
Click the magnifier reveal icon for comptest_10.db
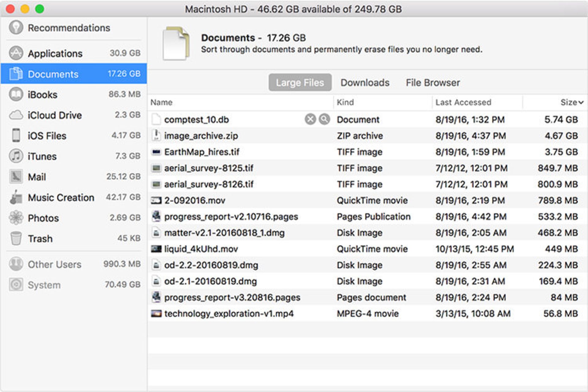point(324,119)
